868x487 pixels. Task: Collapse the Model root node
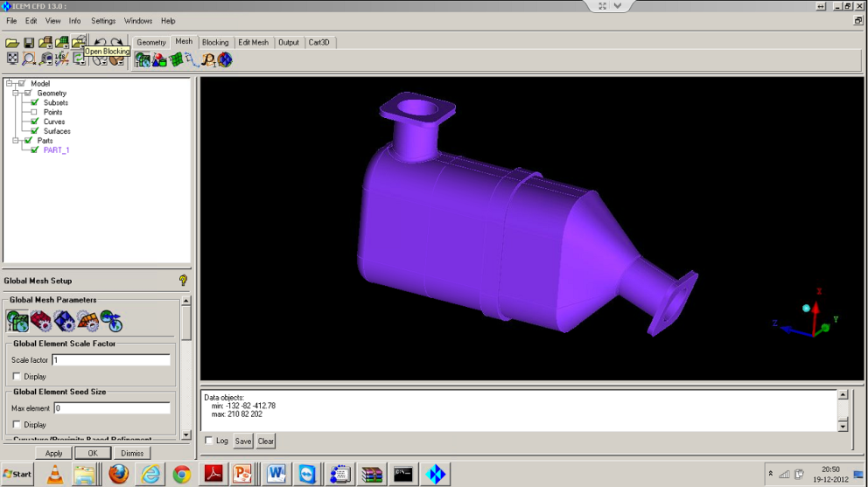coord(9,84)
